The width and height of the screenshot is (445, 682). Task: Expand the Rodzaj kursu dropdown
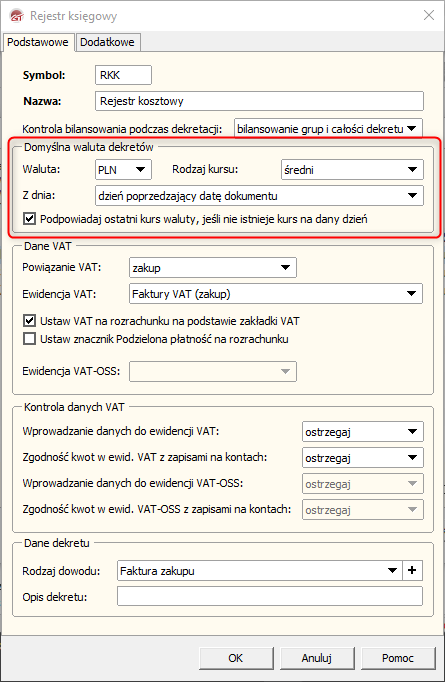tap(352, 170)
